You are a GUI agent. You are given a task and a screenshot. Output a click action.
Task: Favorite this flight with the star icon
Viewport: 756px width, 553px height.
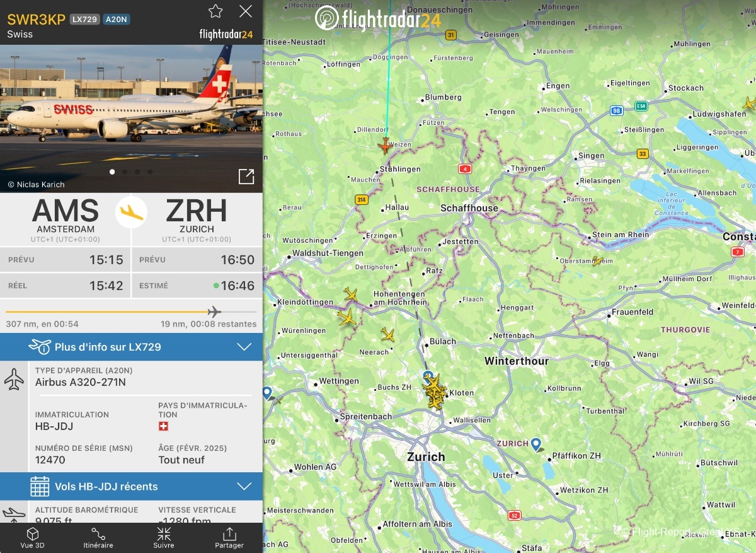[215, 11]
